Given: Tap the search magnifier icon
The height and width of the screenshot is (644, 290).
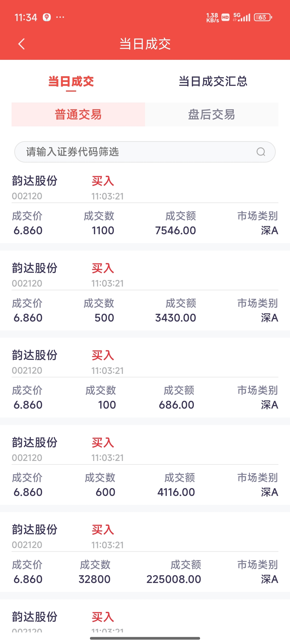Looking at the screenshot, I should point(261,152).
